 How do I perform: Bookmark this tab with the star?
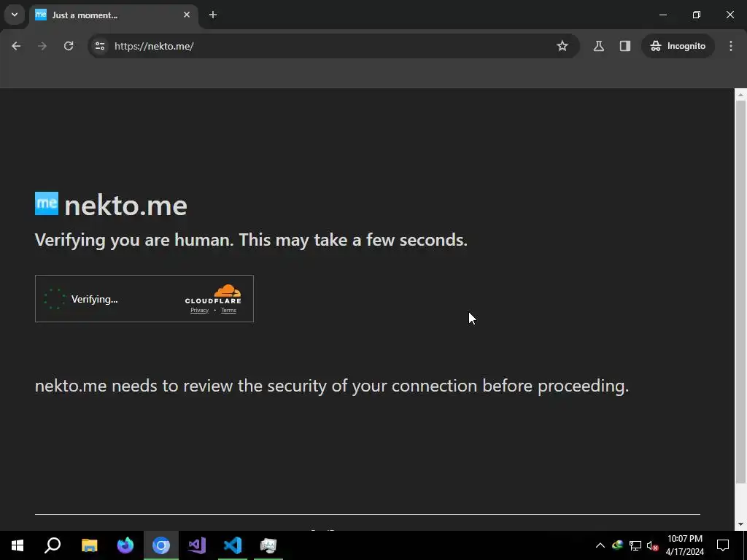coord(562,46)
